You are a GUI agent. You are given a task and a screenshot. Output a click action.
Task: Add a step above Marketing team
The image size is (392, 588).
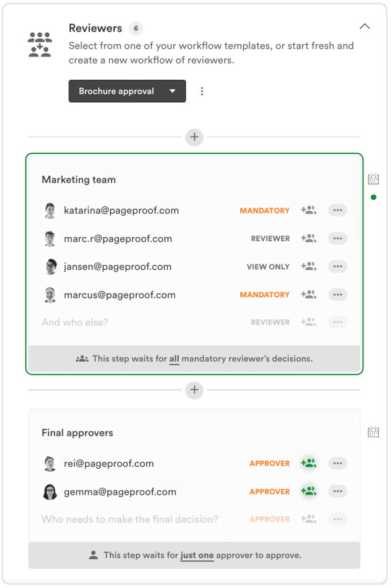coord(194,137)
